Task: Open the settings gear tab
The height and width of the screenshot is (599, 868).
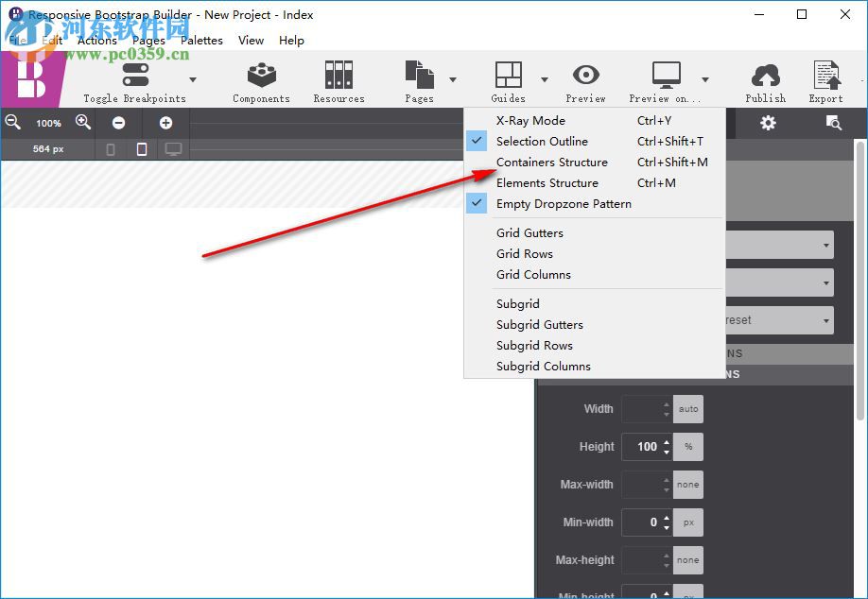Action: [768, 122]
